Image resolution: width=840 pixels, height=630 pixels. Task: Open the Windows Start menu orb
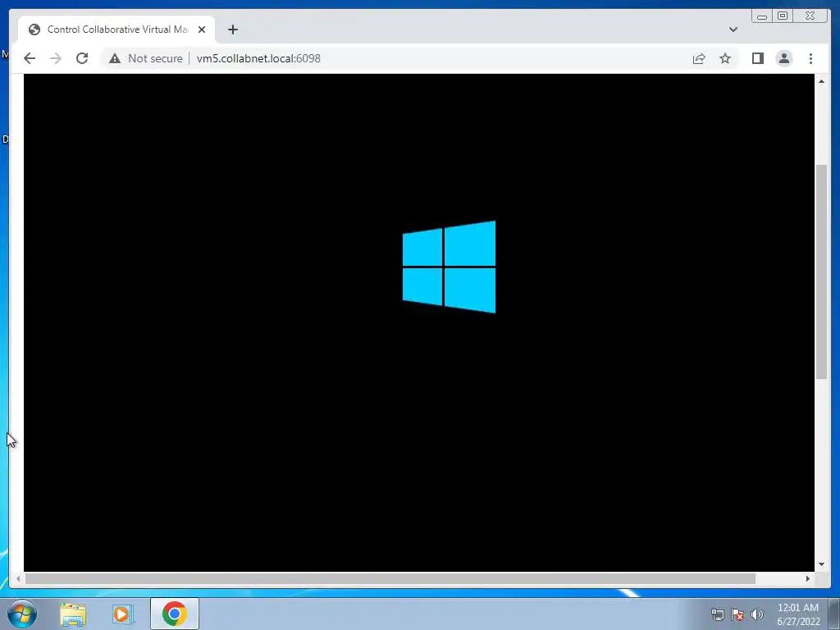[22, 614]
